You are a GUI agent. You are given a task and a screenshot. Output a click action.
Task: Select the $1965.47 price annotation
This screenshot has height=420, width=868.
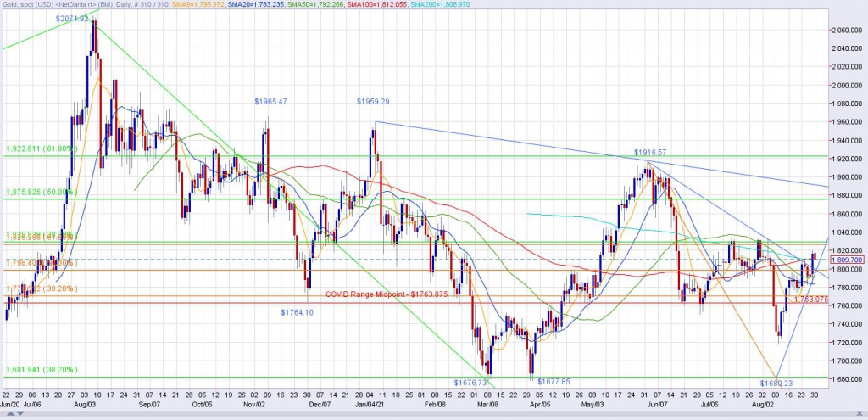click(270, 102)
